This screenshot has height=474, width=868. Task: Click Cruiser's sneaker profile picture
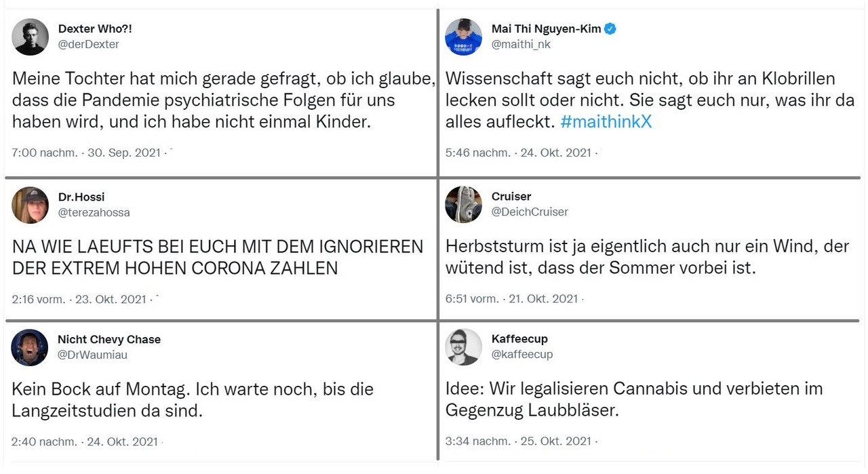(464, 204)
